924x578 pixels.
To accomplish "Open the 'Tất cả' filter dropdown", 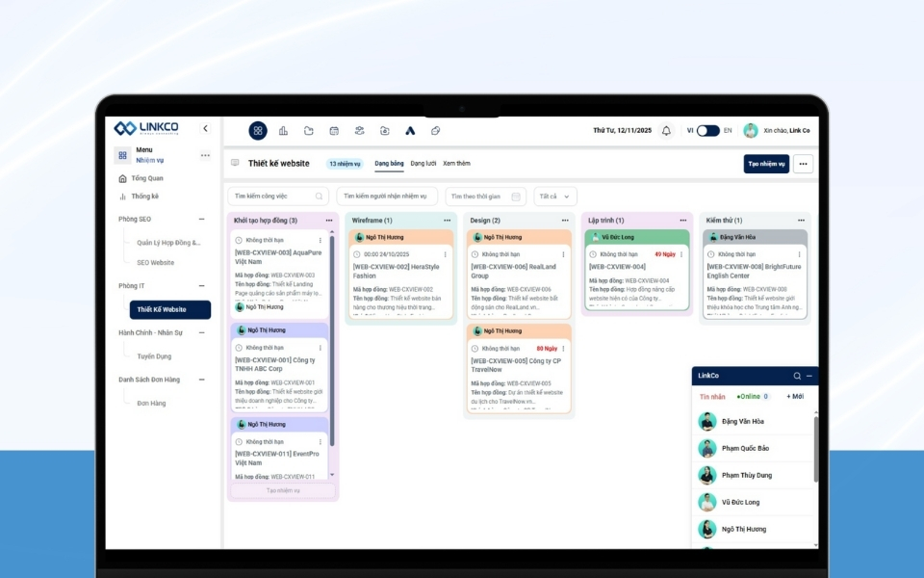I will (x=555, y=197).
